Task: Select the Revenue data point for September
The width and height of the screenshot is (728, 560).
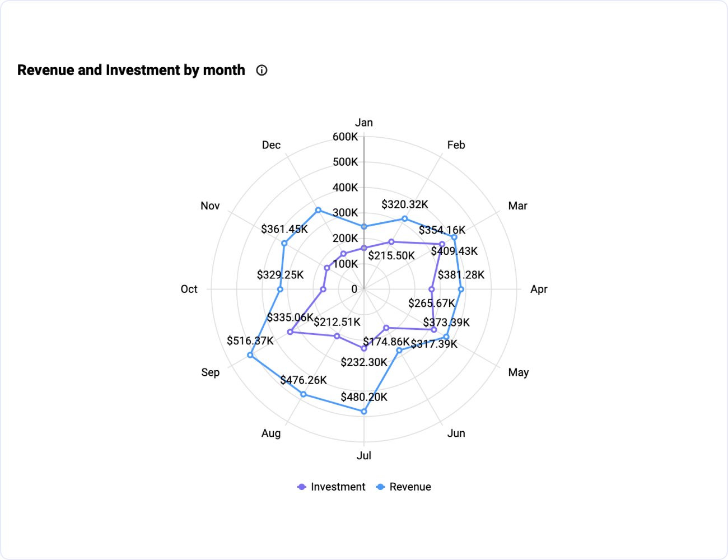Action: click(x=250, y=355)
